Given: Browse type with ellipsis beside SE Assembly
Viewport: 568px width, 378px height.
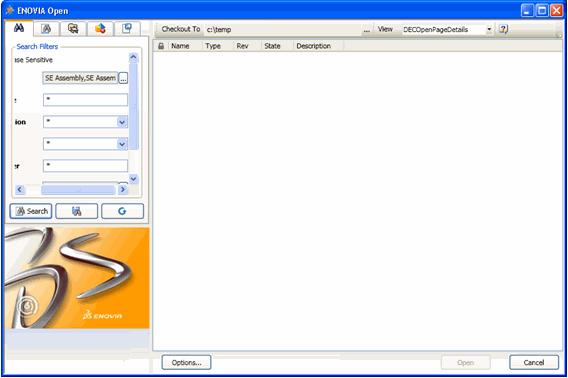Looking at the screenshot, I should 123,78.
